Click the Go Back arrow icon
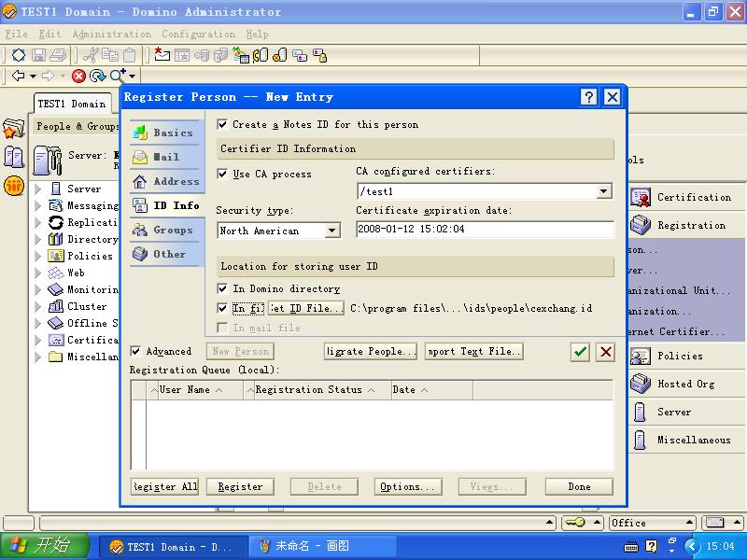 18,76
